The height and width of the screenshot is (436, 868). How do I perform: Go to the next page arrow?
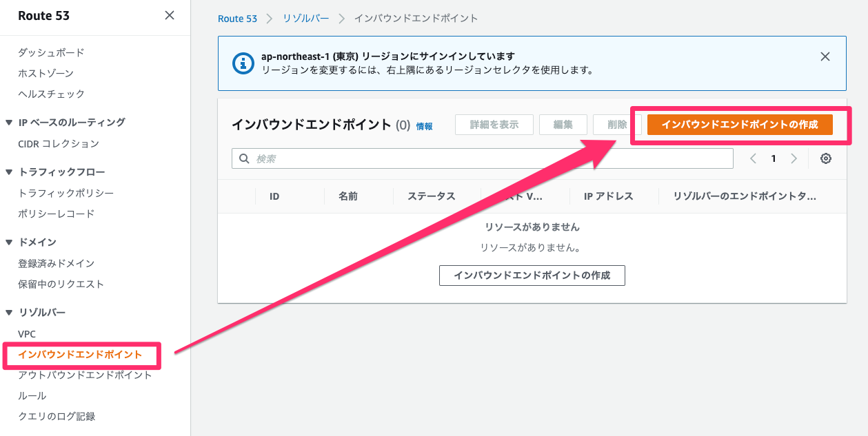pos(794,158)
